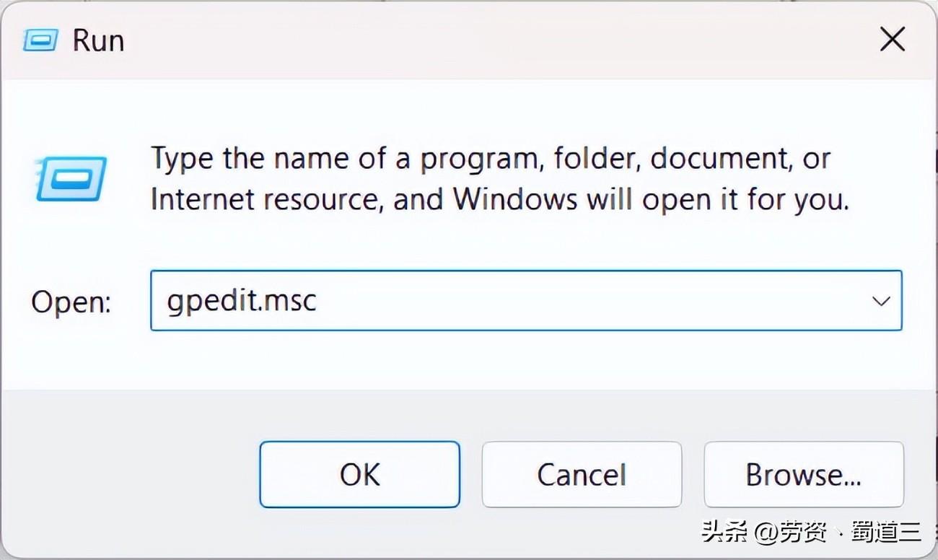Click the small Run icon in title bar
938x560 pixels.
click(x=40, y=40)
